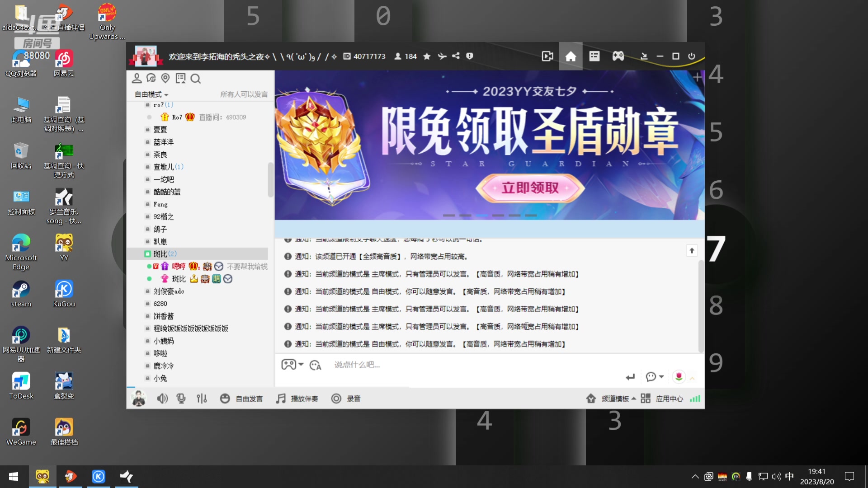Mute the speaker volume icon
Image resolution: width=868 pixels, height=488 pixels.
(162, 399)
